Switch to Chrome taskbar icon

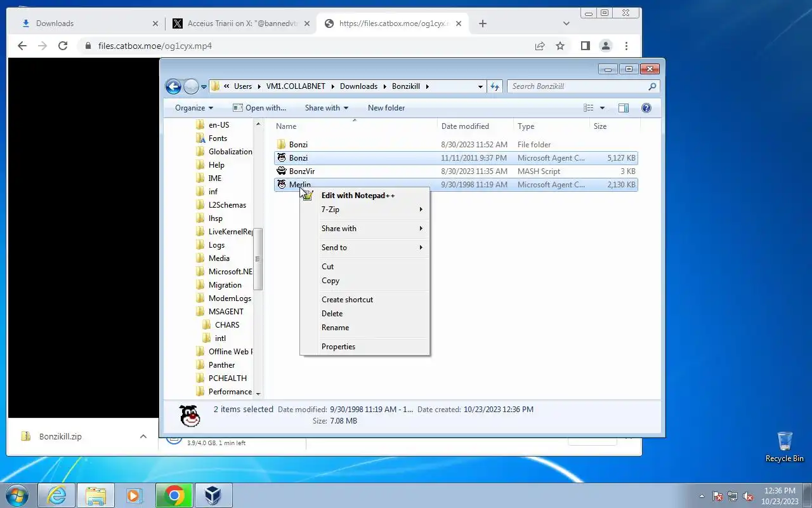click(174, 495)
